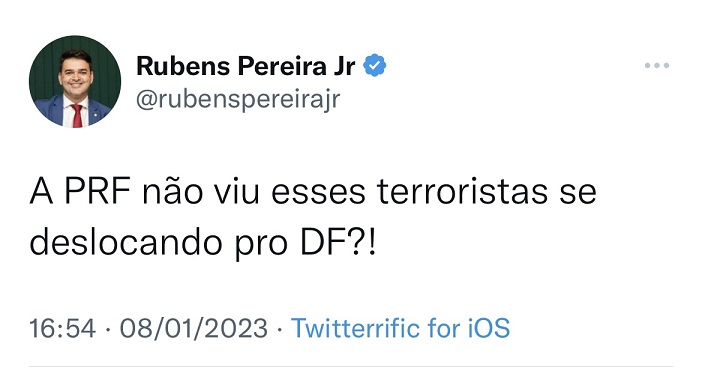Click the word viu in the tweet

click(x=236, y=192)
